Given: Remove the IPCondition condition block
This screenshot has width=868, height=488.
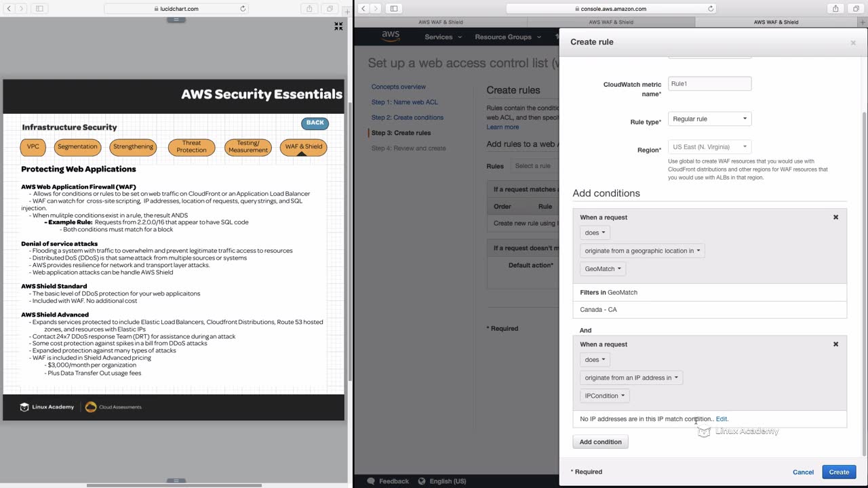Looking at the screenshot, I should pos(835,344).
